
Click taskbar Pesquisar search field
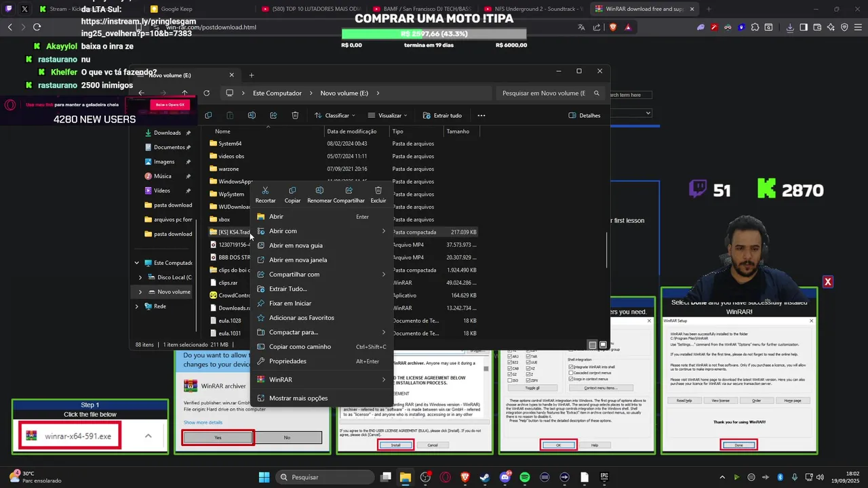(325, 477)
